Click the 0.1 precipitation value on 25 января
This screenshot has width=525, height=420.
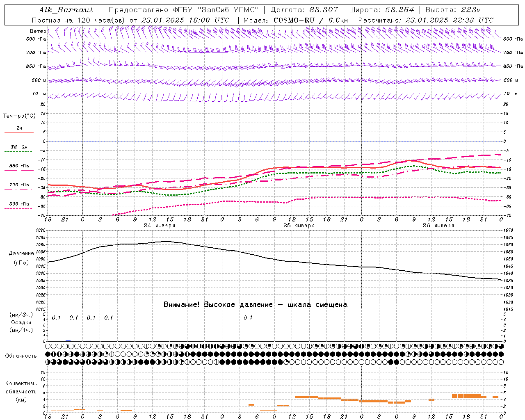(248, 318)
